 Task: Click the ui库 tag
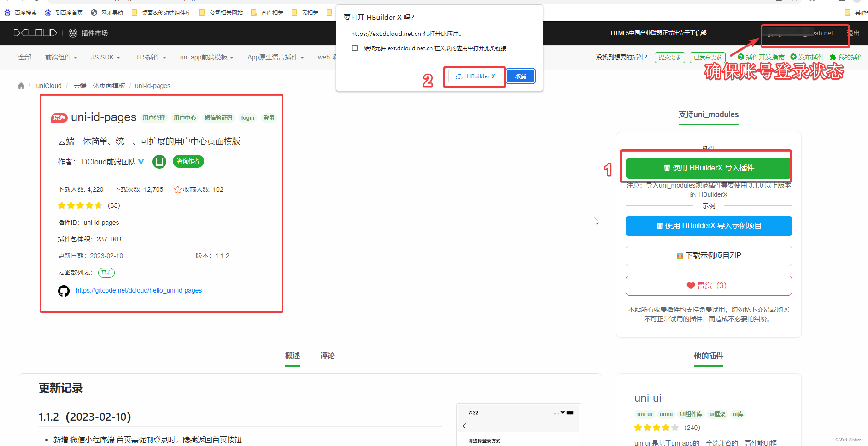[x=738, y=414]
